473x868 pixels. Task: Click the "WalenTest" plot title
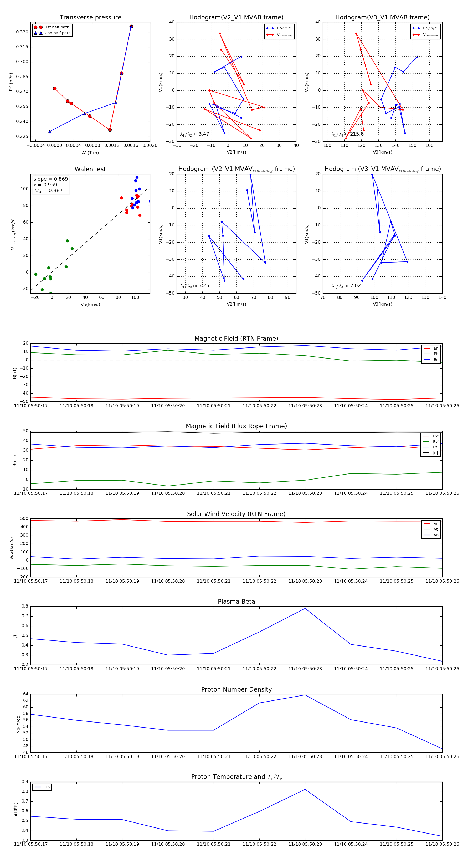(90, 169)
